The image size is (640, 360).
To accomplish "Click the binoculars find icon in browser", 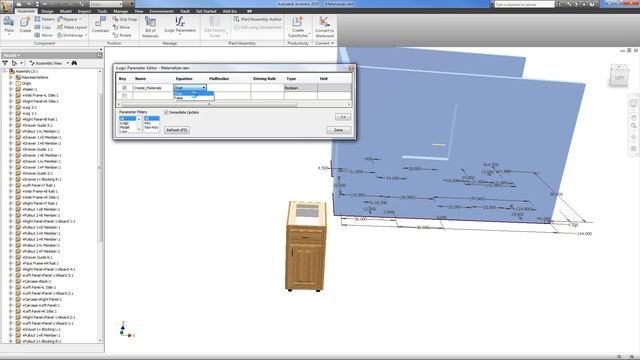I will click(74, 63).
